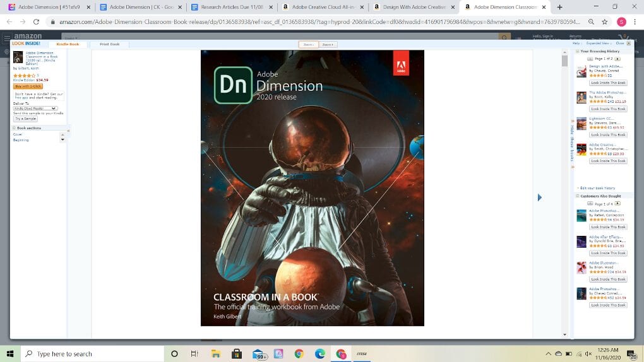644x362 pixels.
Task: Close the Design With Adobe Creative tab
Action: pyautogui.click(x=453, y=7)
